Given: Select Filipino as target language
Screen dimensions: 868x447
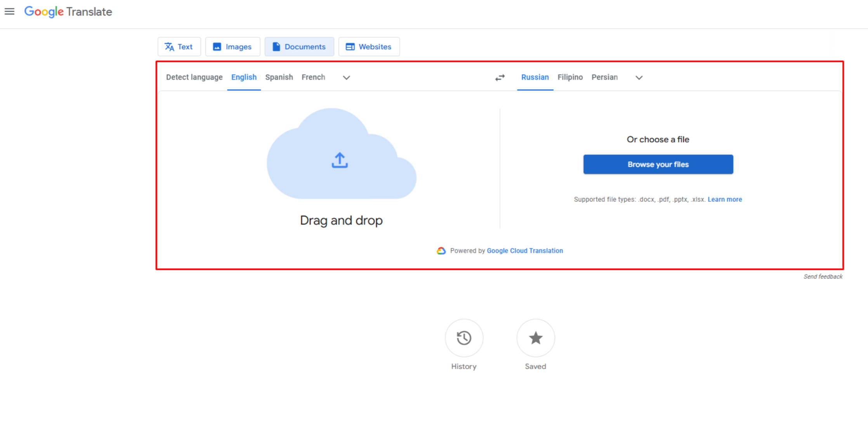Looking at the screenshot, I should click(x=570, y=77).
